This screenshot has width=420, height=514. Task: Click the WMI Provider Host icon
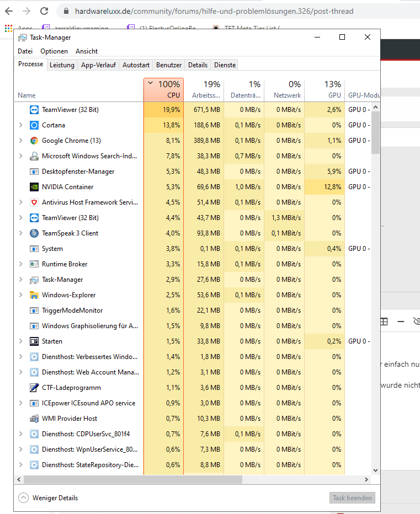[x=34, y=419]
